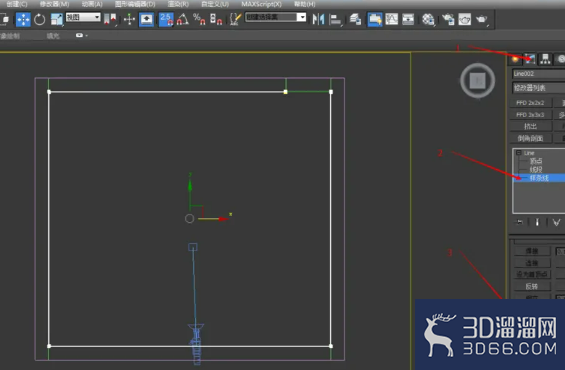Toggle the highlighted Ribbon (Graphite tools) icon
This screenshot has width=565, height=370.
click(x=375, y=19)
